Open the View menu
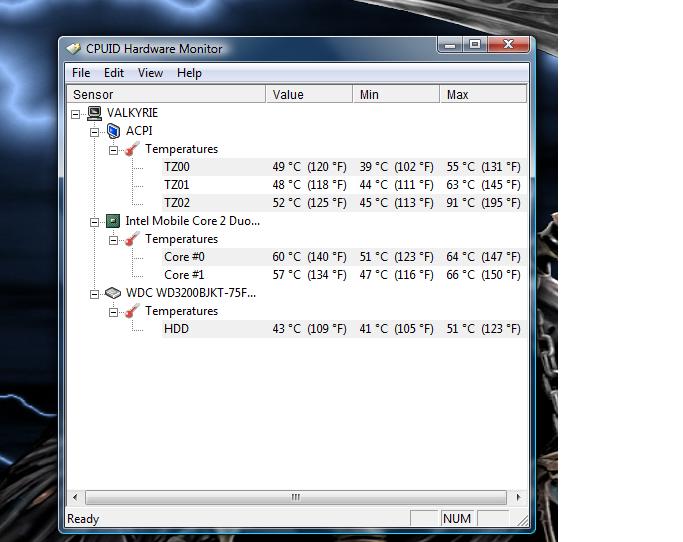 (x=150, y=73)
